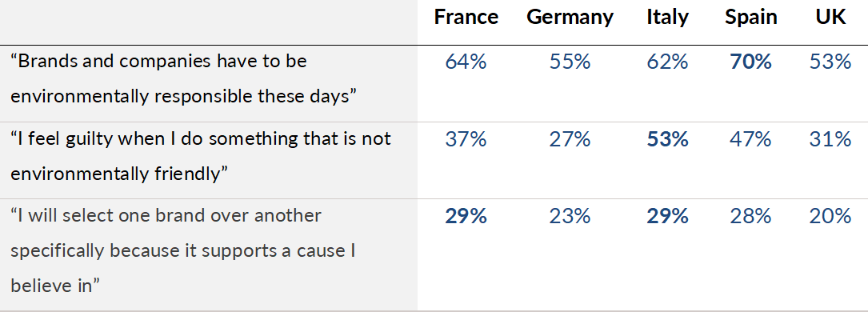868x312 pixels.
Task: Click the Italy column header
Action: pos(668,18)
